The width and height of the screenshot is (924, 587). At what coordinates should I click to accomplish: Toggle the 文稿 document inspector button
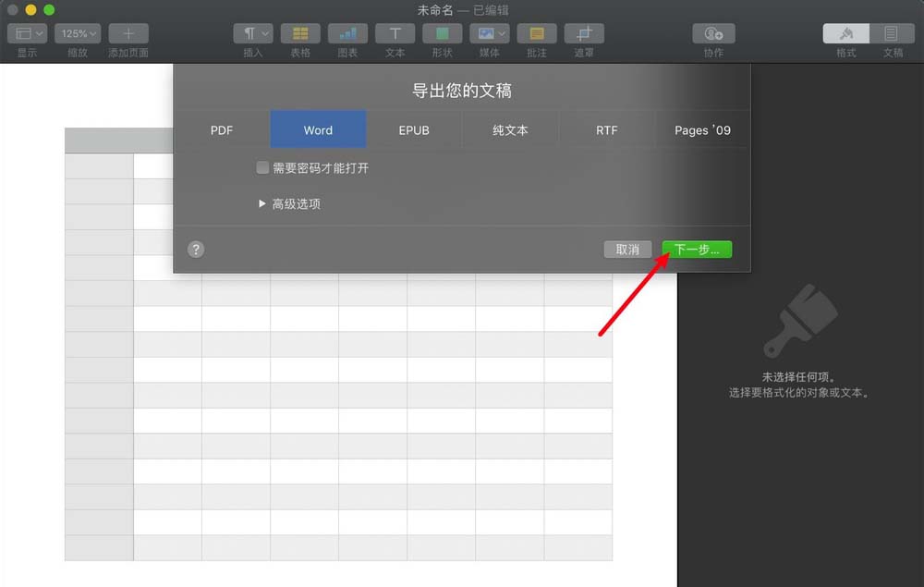pyautogui.click(x=893, y=33)
